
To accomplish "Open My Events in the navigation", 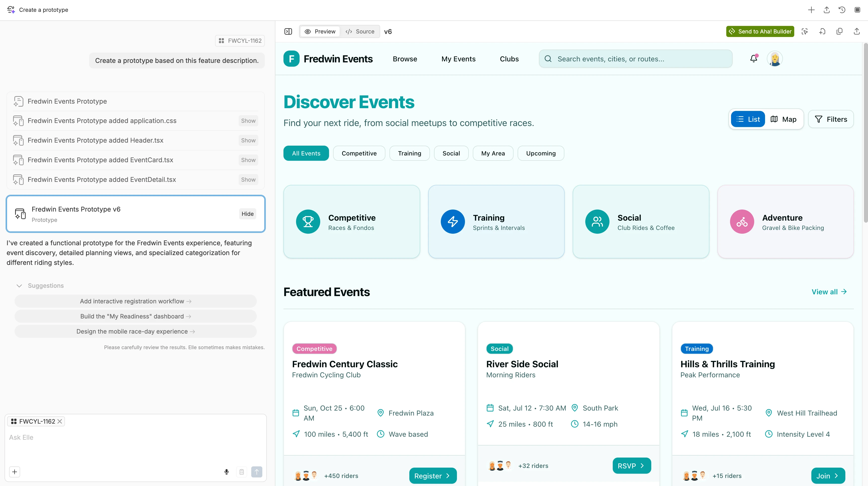I will 458,59.
